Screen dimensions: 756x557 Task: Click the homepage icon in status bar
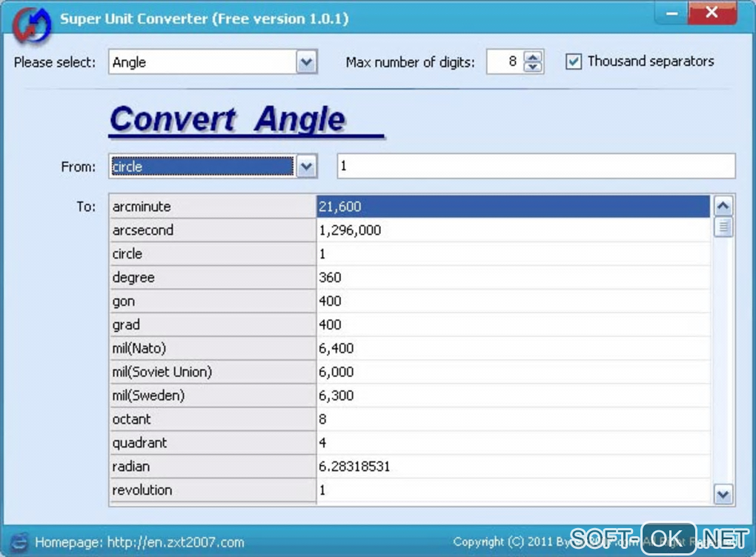pos(19,542)
